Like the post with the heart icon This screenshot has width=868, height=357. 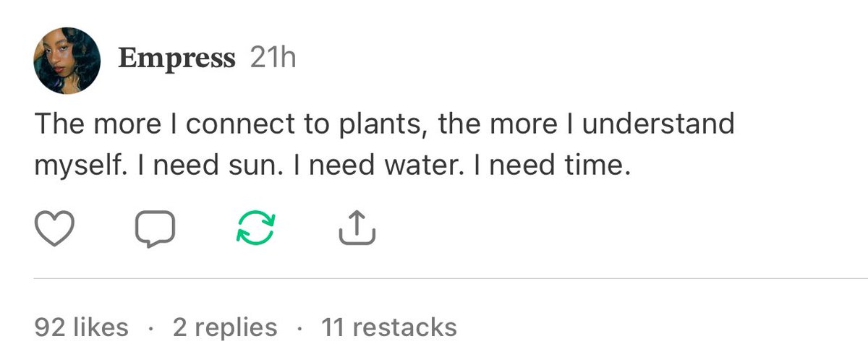click(x=55, y=230)
